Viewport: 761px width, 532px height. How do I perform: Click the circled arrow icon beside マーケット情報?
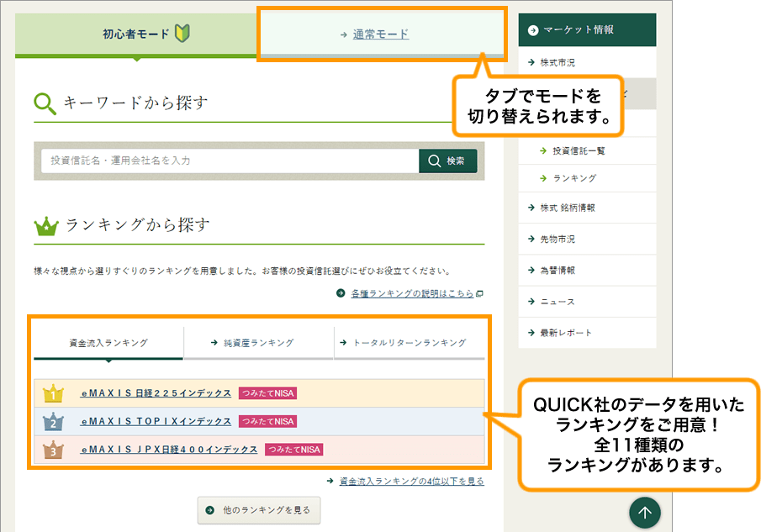(x=533, y=30)
